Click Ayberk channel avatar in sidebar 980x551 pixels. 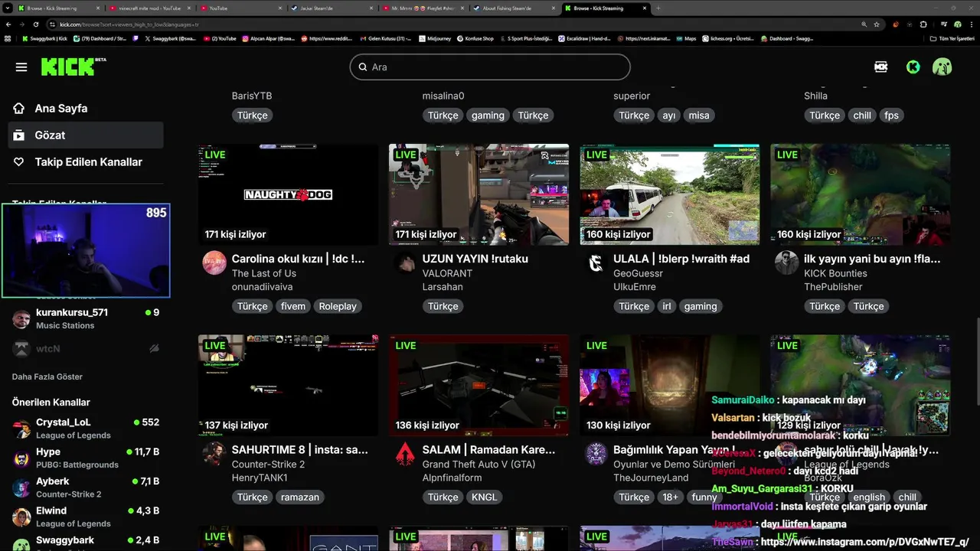tap(21, 487)
